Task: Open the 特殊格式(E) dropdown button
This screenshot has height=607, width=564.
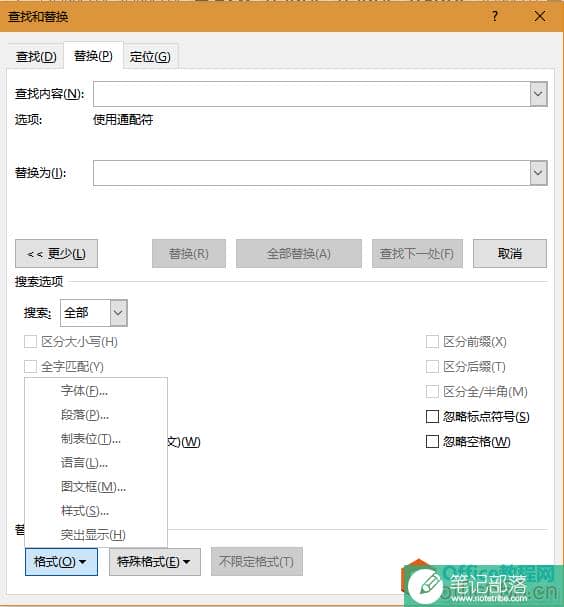Action: coord(155,562)
